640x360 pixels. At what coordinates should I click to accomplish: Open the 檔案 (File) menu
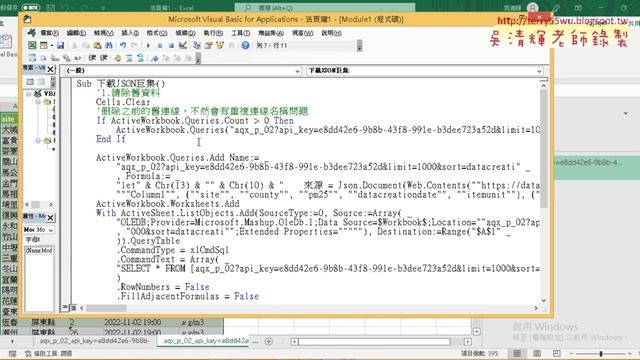(x=49, y=33)
